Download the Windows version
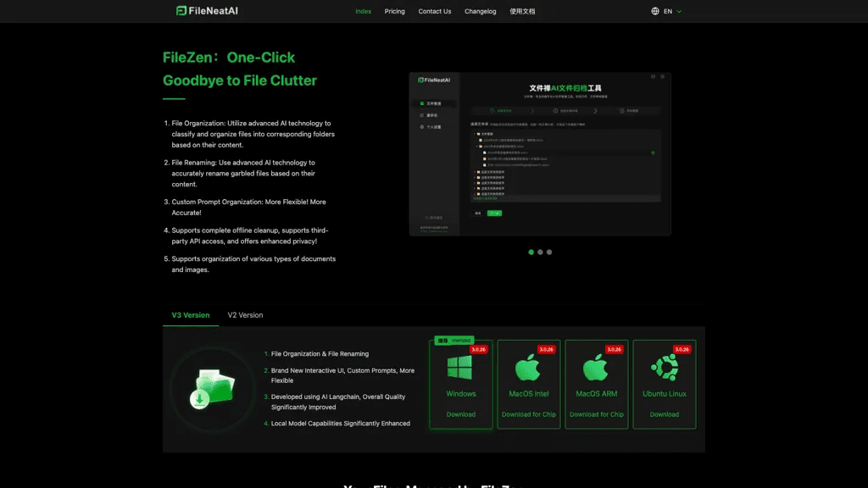 click(460, 414)
